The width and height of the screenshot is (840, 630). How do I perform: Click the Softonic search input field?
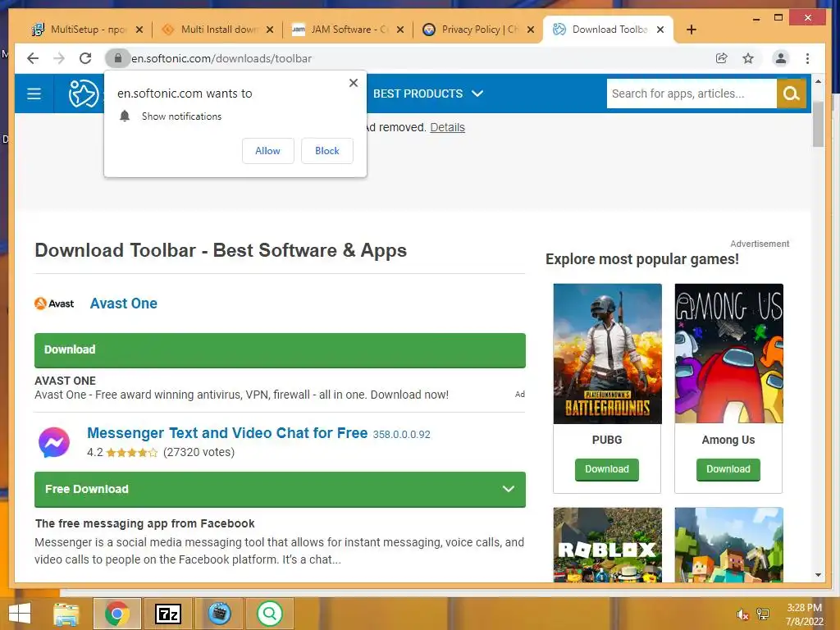coord(692,94)
